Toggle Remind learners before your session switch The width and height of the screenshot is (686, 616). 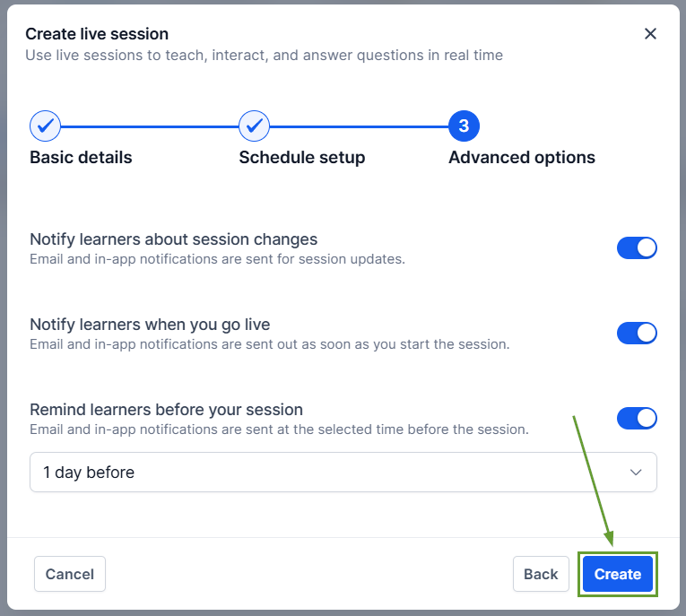pyautogui.click(x=637, y=419)
